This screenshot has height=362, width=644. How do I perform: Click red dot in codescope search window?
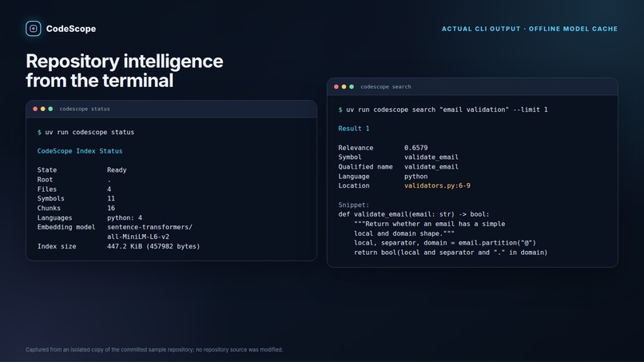pyautogui.click(x=336, y=86)
